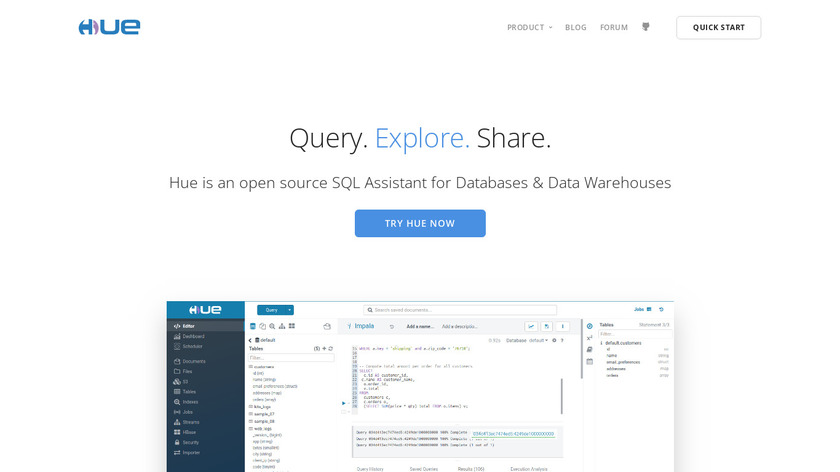Image resolution: width=840 pixels, height=472 pixels.
Task: Click the documents assist icon beside database icon
Action: point(262,326)
